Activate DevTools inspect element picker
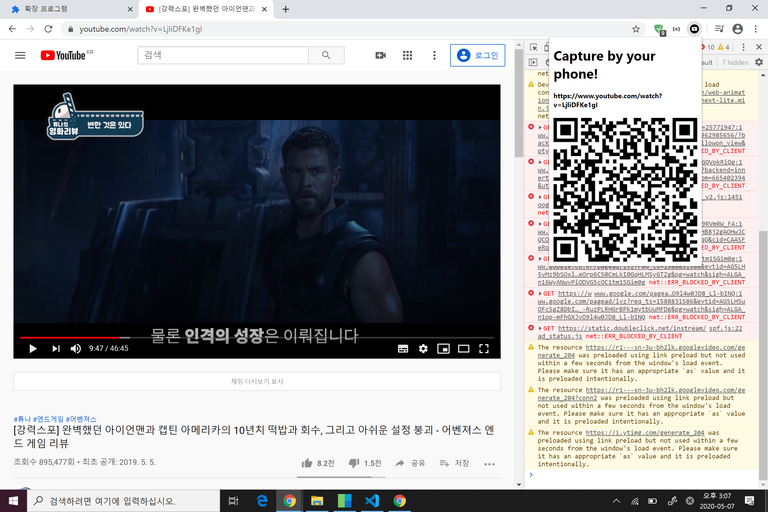The image size is (768, 512). 533,47
